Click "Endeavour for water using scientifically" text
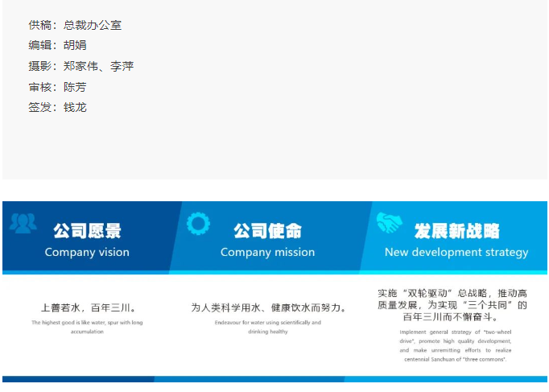 tap(267, 327)
